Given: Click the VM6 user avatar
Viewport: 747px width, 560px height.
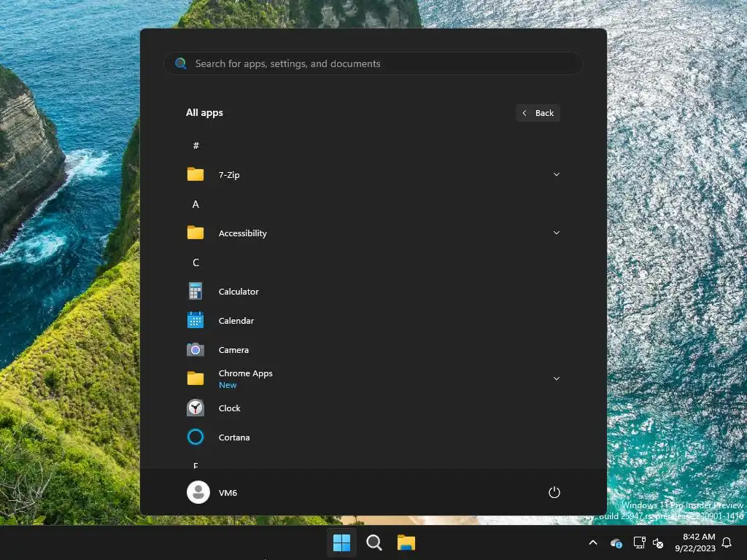Looking at the screenshot, I should tap(198, 492).
